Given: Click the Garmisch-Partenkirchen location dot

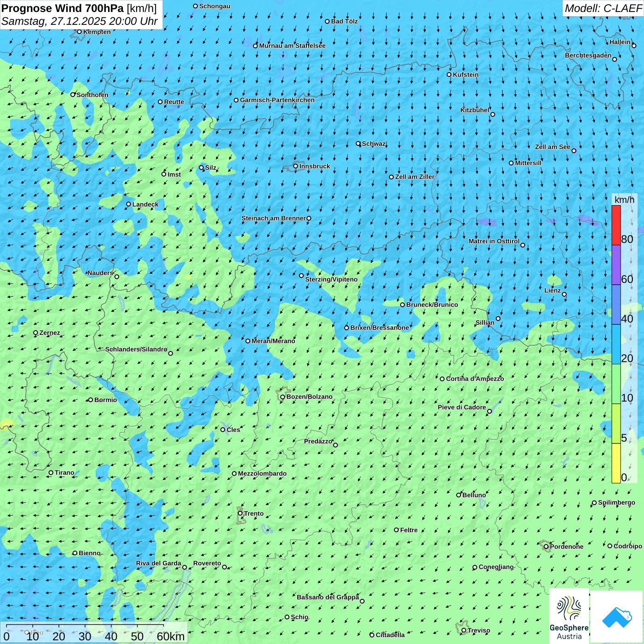Looking at the screenshot, I should (236, 100).
